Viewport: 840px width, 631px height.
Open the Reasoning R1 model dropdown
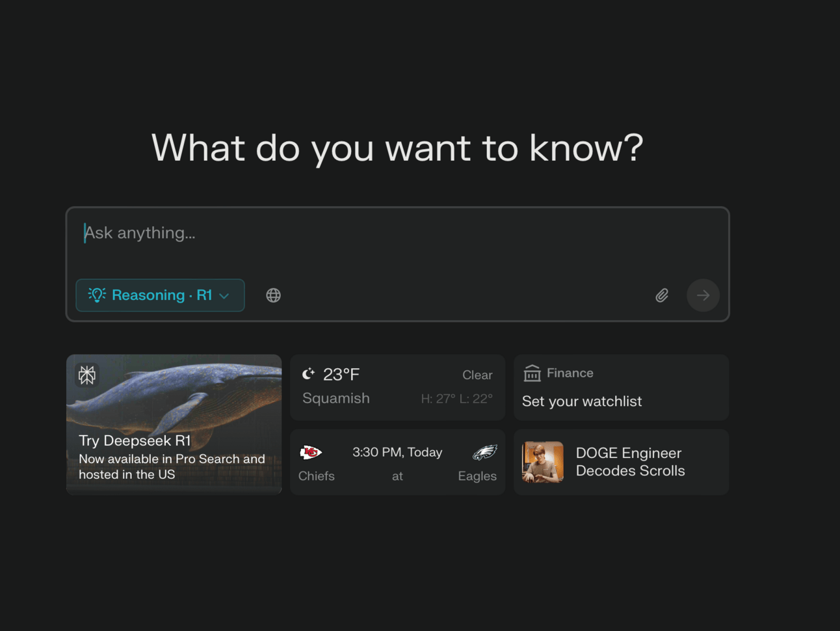click(160, 295)
